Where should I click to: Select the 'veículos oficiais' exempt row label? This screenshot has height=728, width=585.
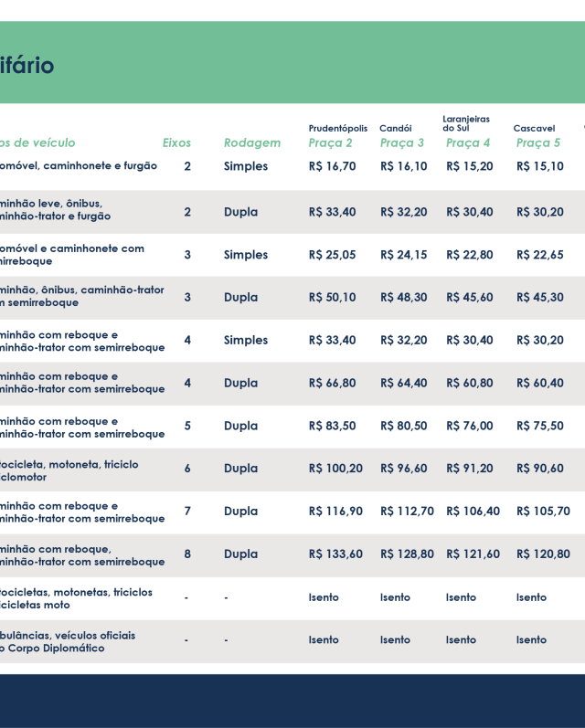pyautogui.click(x=69, y=641)
